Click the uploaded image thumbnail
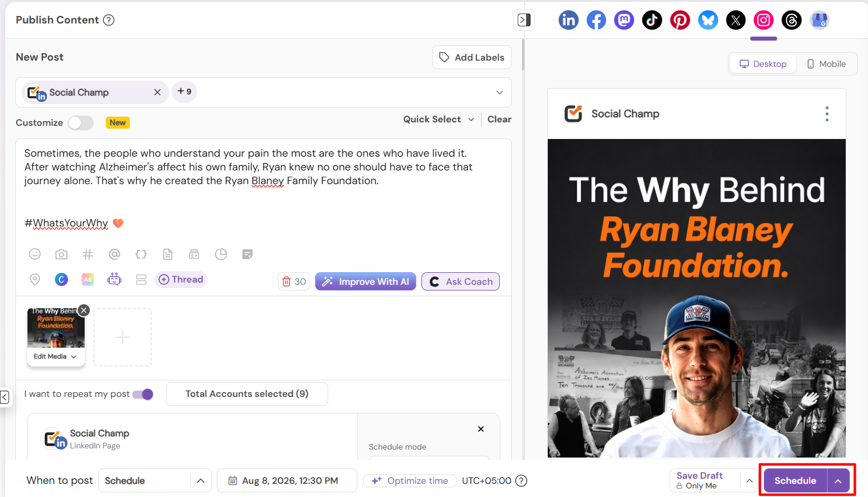The image size is (868, 497). click(56, 328)
